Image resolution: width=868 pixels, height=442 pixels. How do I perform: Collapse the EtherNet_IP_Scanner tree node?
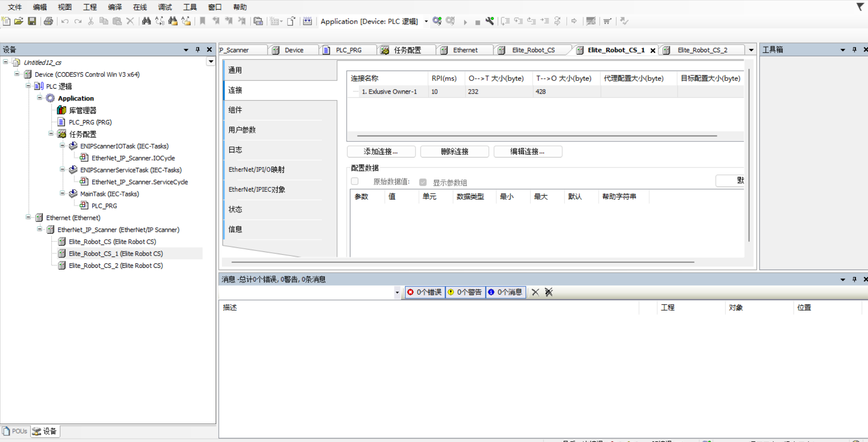(x=40, y=229)
